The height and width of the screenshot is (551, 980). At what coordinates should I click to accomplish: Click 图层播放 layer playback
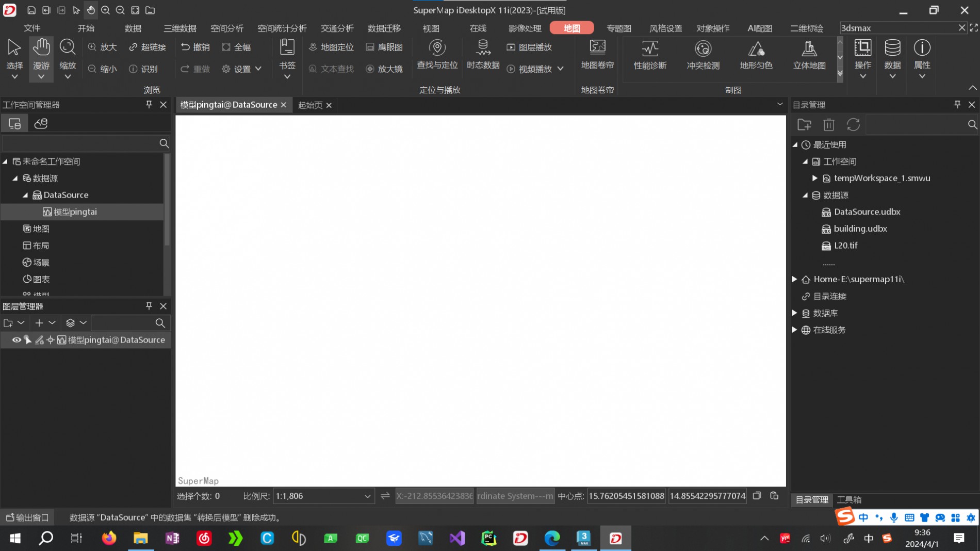point(529,47)
